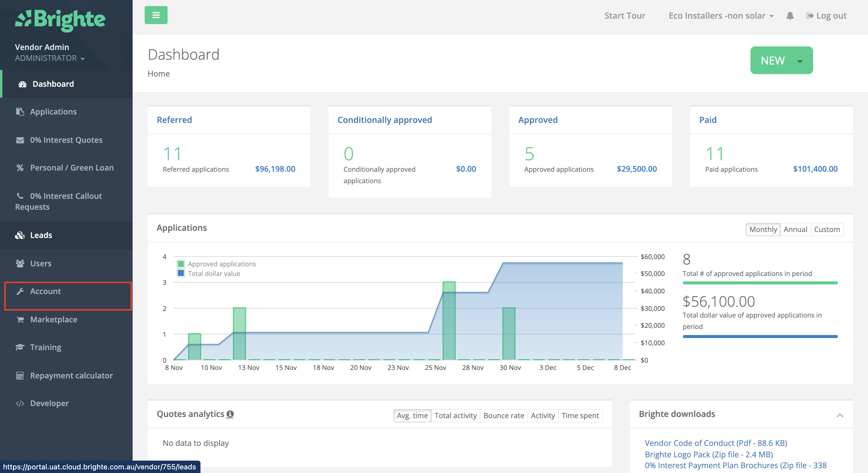The height and width of the screenshot is (473, 868).
Task: Click the Home breadcrumb
Action: (x=159, y=74)
